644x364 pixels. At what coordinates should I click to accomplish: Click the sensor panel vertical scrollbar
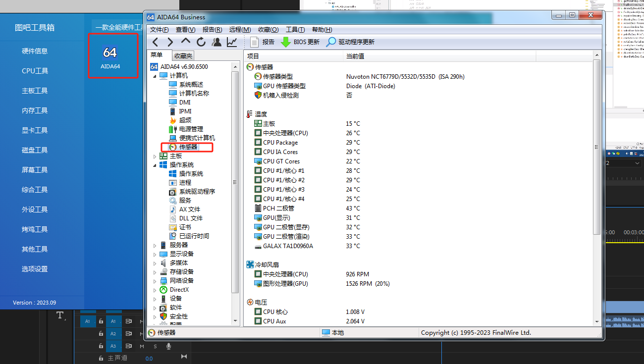click(597, 147)
